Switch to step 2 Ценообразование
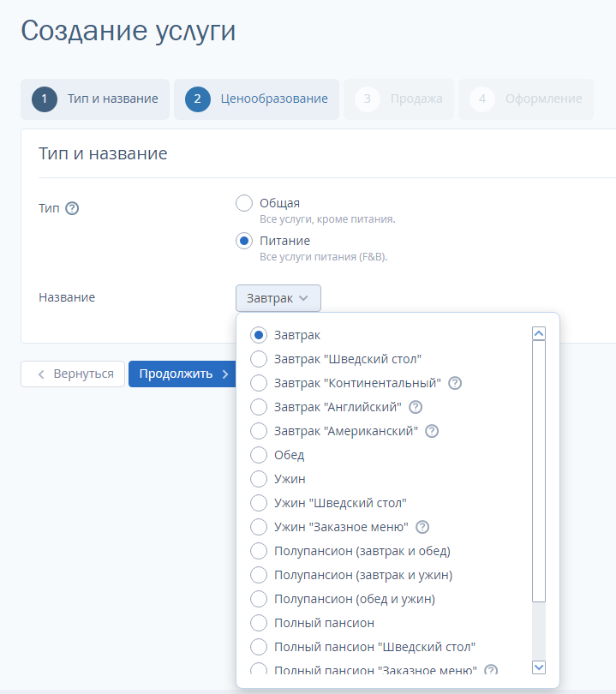 click(256, 99)
